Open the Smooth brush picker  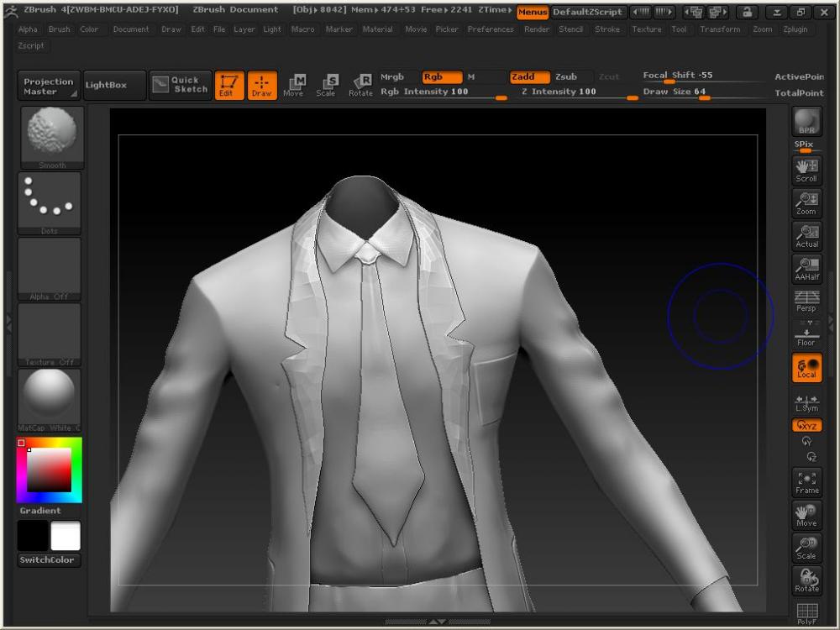tap(50, 138)
